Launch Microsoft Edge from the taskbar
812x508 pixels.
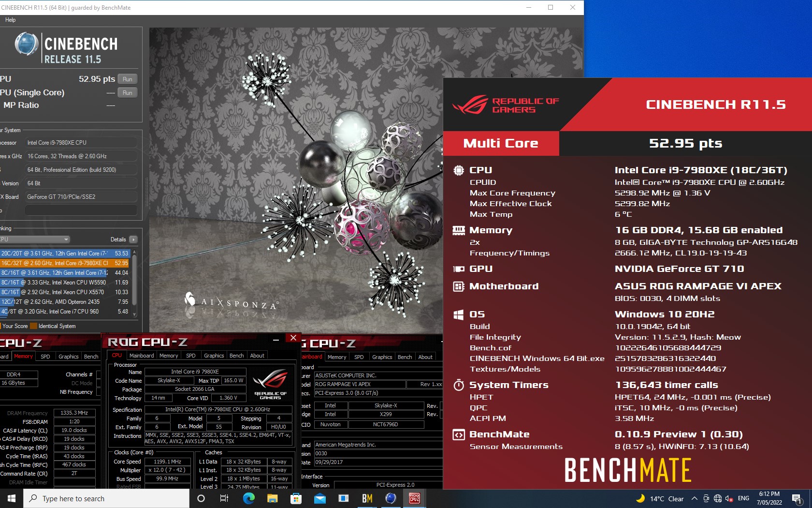[248, 498]
